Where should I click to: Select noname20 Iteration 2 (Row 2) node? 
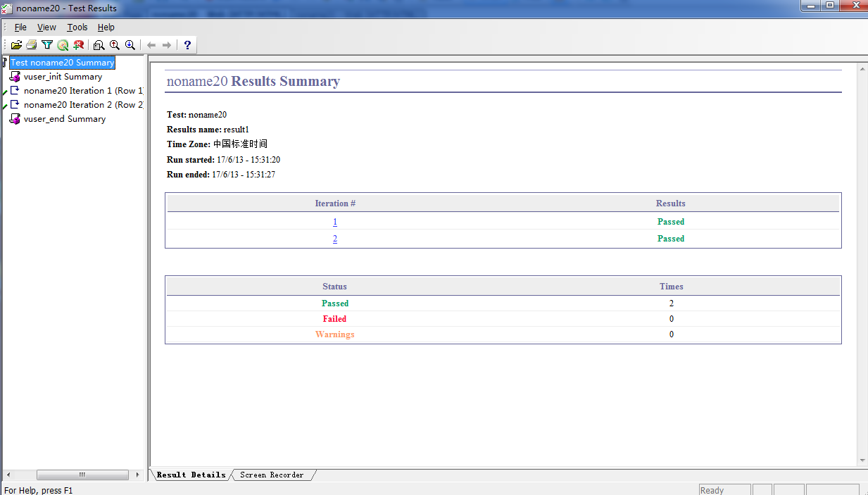point(84,105)
